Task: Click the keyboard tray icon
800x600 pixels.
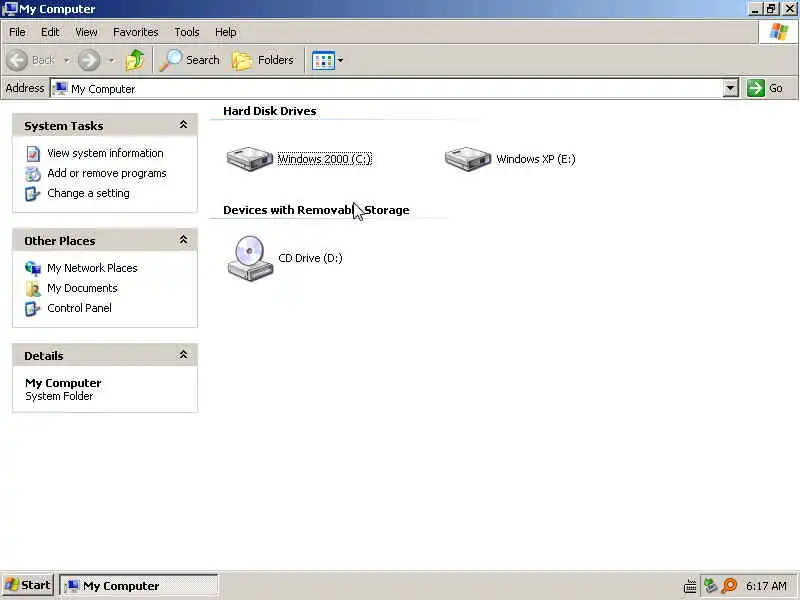Action: coord(690,586)
